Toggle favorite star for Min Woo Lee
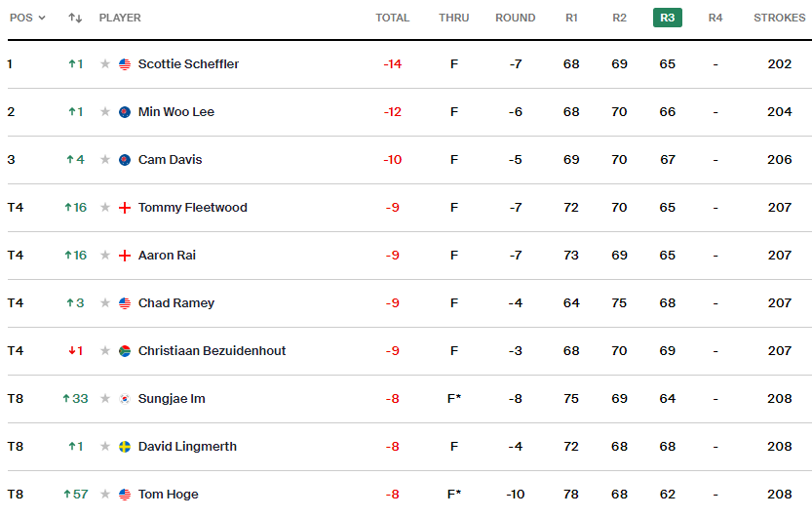 [105, 112]
